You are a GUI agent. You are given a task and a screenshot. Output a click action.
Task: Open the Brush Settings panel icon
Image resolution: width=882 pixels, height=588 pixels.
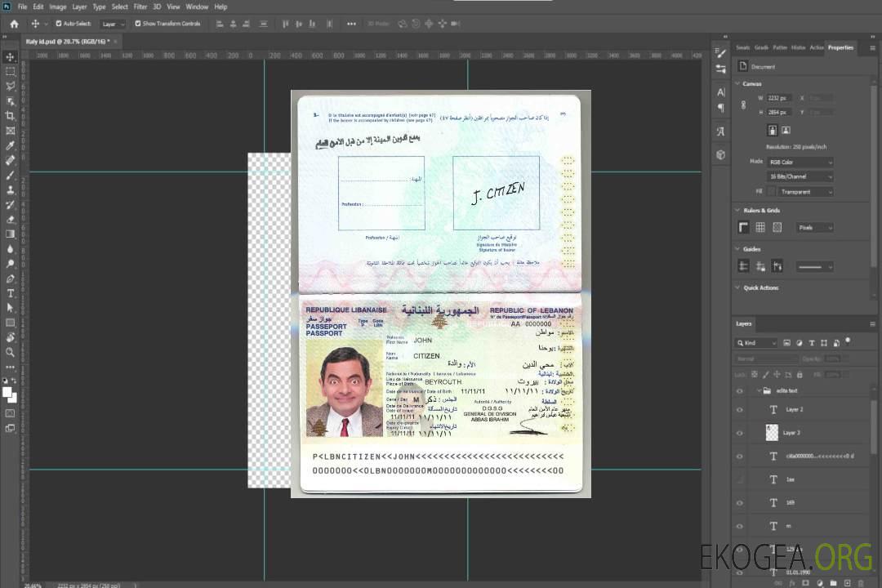coord(720,53)
